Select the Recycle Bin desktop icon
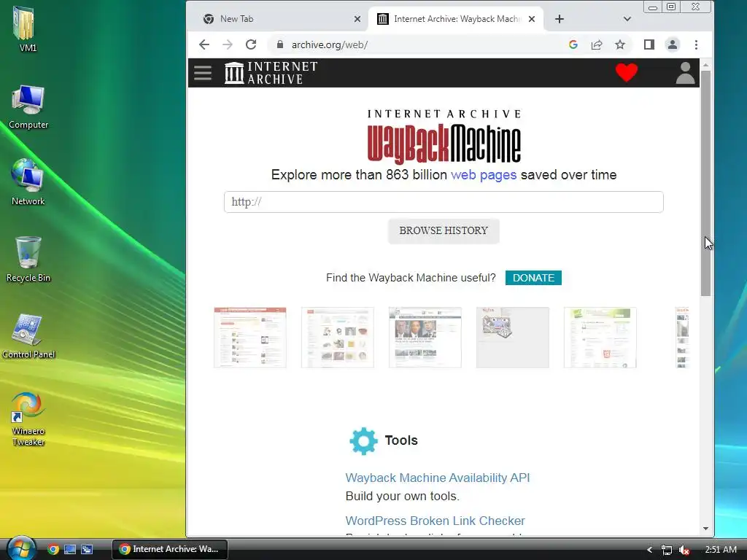The image size is (747, 560). click(x=28, y=260)
